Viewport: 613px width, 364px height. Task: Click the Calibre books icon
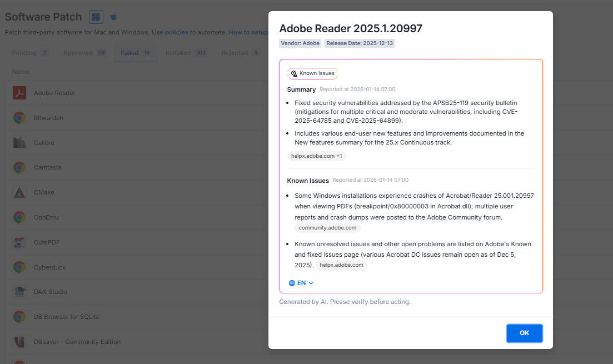pyautogui.click(x=19, y=143)
